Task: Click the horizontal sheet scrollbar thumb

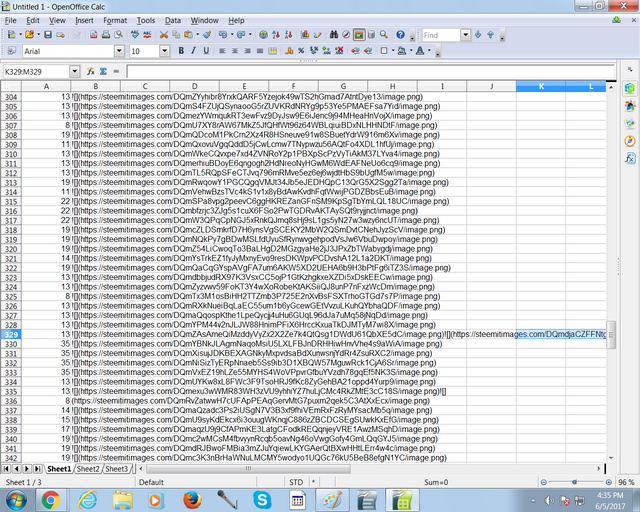Action: 248,469
